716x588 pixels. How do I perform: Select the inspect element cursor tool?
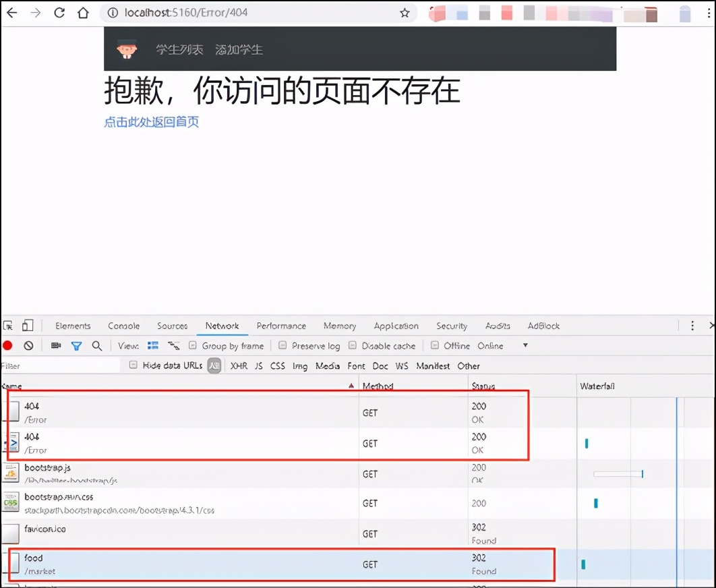[x=9, y=326]
